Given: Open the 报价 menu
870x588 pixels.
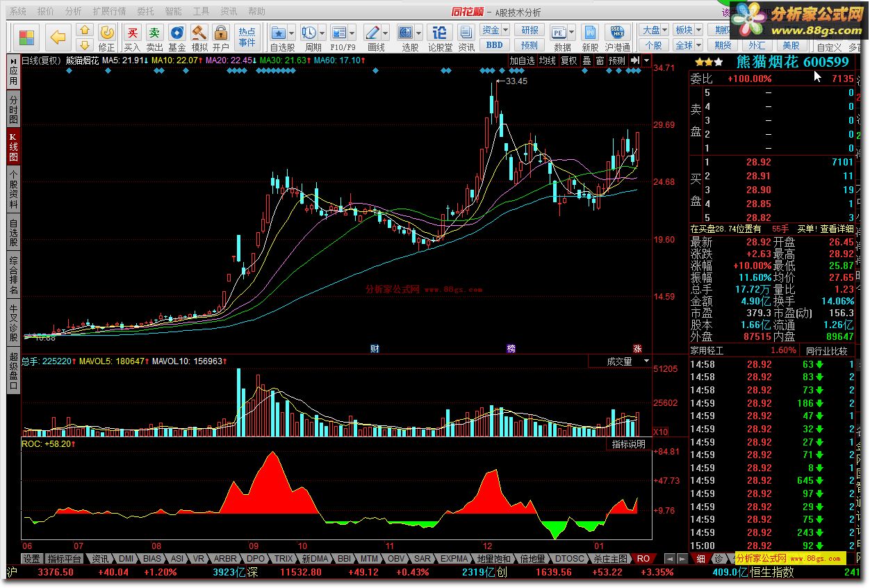Looking at the screenshot, I should 46,12.
